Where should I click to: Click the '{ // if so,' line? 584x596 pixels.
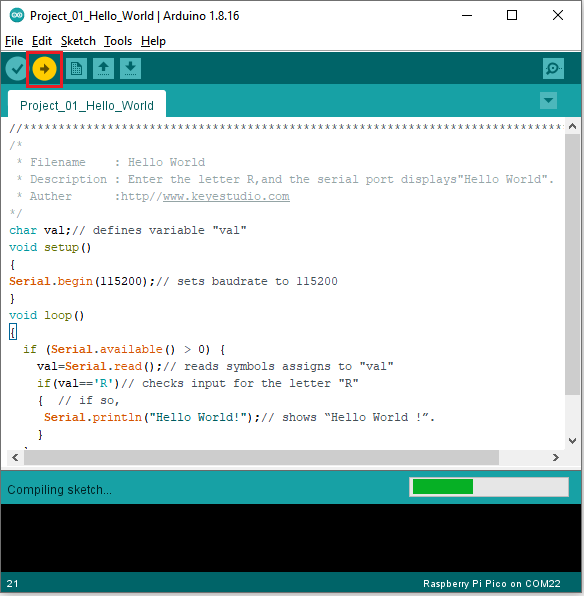point(79,400)
